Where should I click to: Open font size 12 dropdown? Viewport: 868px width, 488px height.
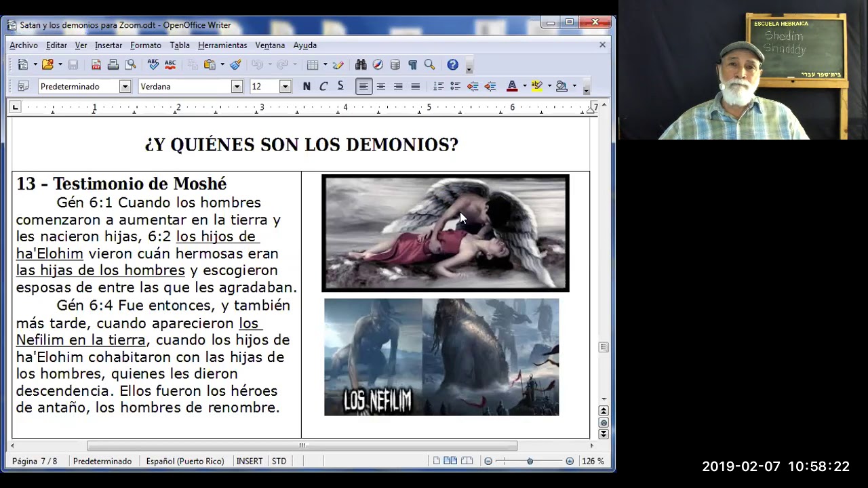[285, 86]
